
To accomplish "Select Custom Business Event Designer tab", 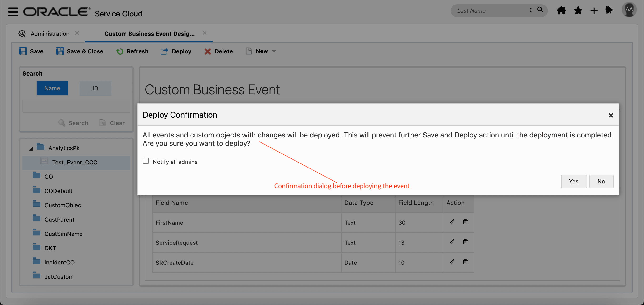I will 149,34.
